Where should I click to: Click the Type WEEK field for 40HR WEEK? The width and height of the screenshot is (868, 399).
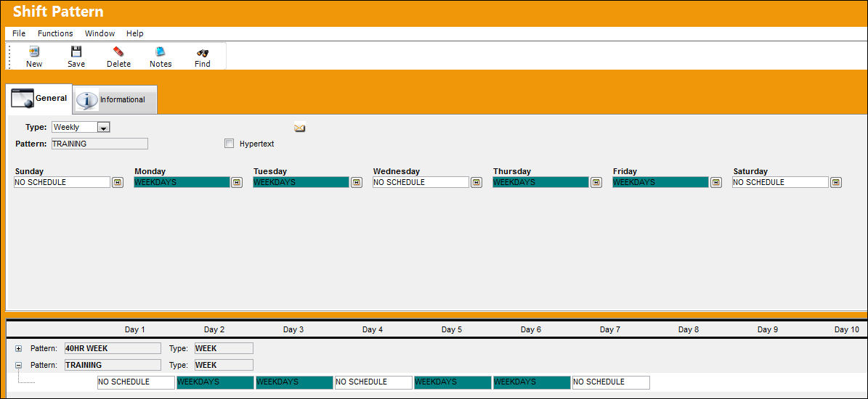tap(224, 348)
